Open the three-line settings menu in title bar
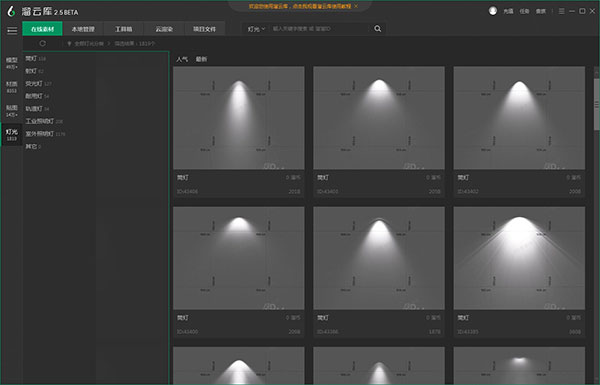The image size is (600, 385). pos(561,11)
